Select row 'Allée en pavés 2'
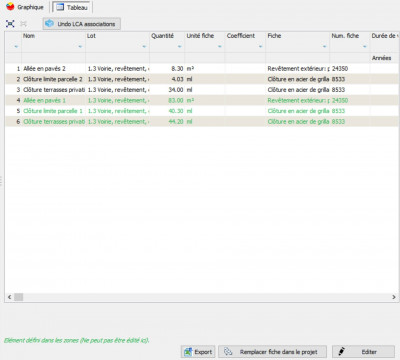 coord(201,69)
